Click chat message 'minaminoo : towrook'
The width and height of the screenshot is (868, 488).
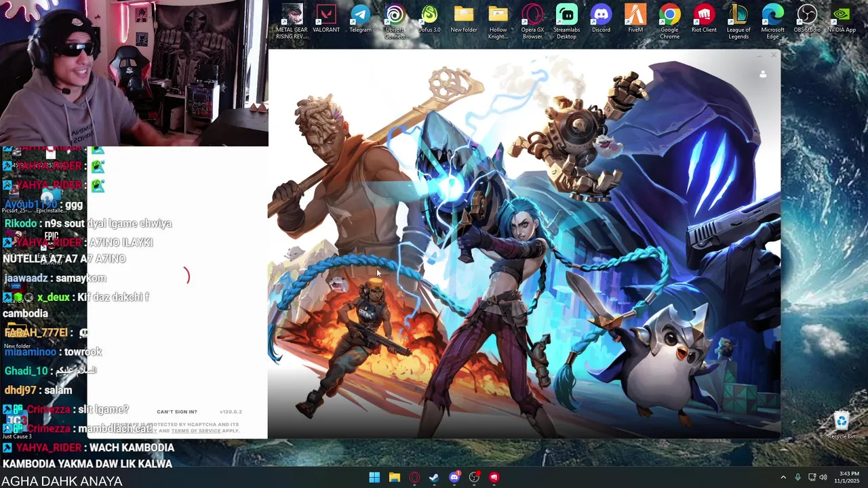pyautogui.click(x=53, y=352)
